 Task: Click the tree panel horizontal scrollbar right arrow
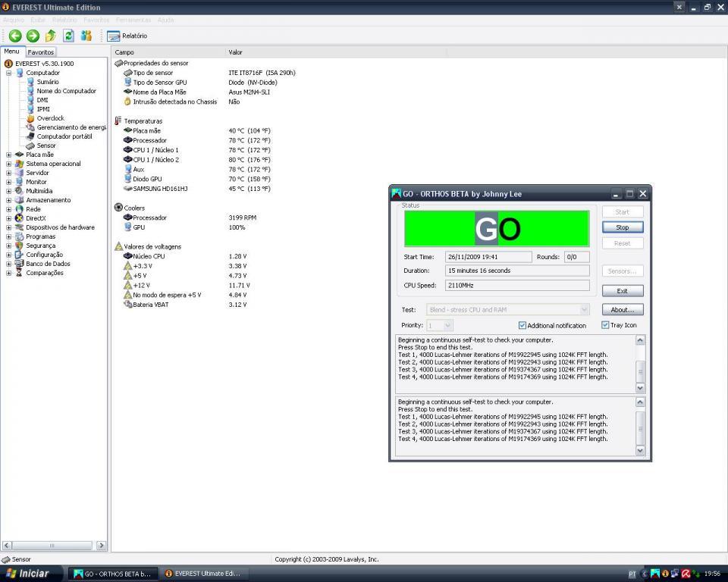click(x=101, y=546)
